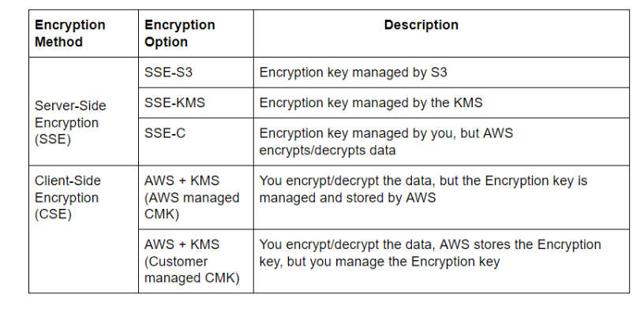The width and height of the screenshot is (644, 309).
Task: Click 'but you manage the Encryption key' text
Action: [393, 262]
